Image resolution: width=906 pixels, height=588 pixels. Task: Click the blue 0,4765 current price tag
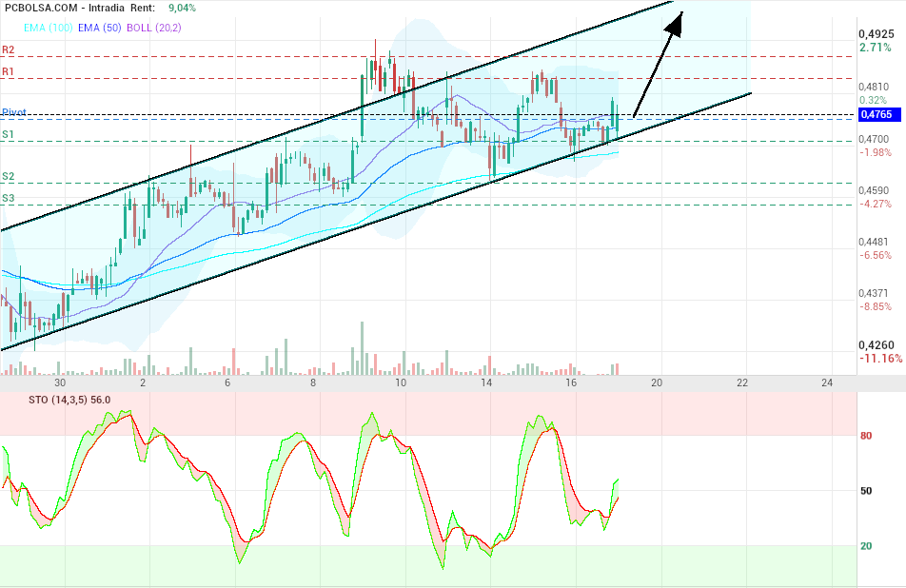coord(876,115)
